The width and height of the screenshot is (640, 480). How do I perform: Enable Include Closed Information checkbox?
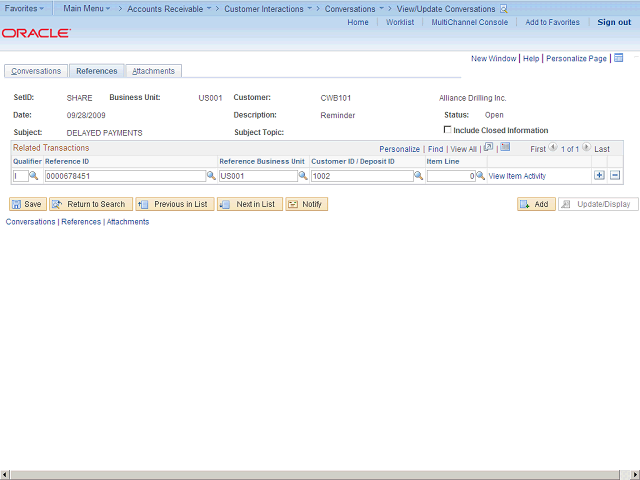click(447, 130)
